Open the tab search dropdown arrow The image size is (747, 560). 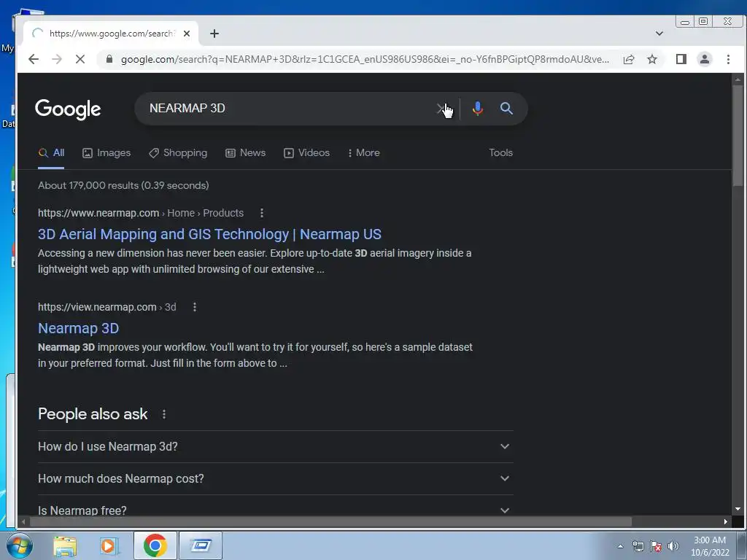click(x=659, y=34)
